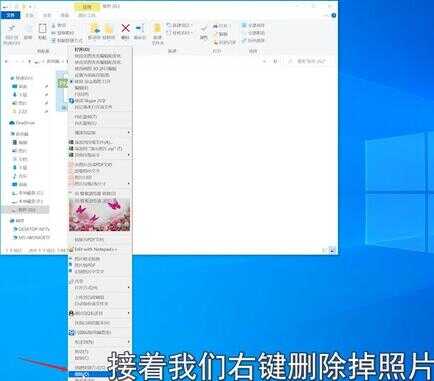This screenshot has width=434, height=381.
Task: Click the butterfly preview image in the context menu
Action: point(100,215)
